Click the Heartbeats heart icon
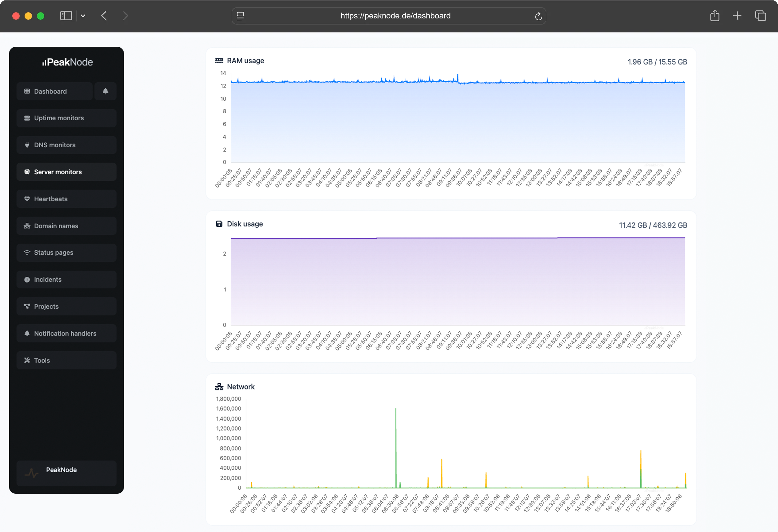The image size is (778, 532). (x=27, y=199)
